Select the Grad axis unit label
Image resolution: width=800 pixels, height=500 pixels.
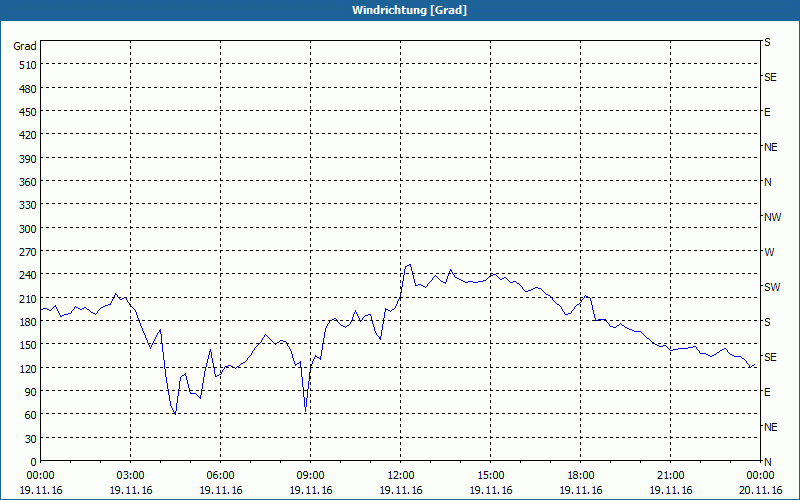tap(25, 46)
